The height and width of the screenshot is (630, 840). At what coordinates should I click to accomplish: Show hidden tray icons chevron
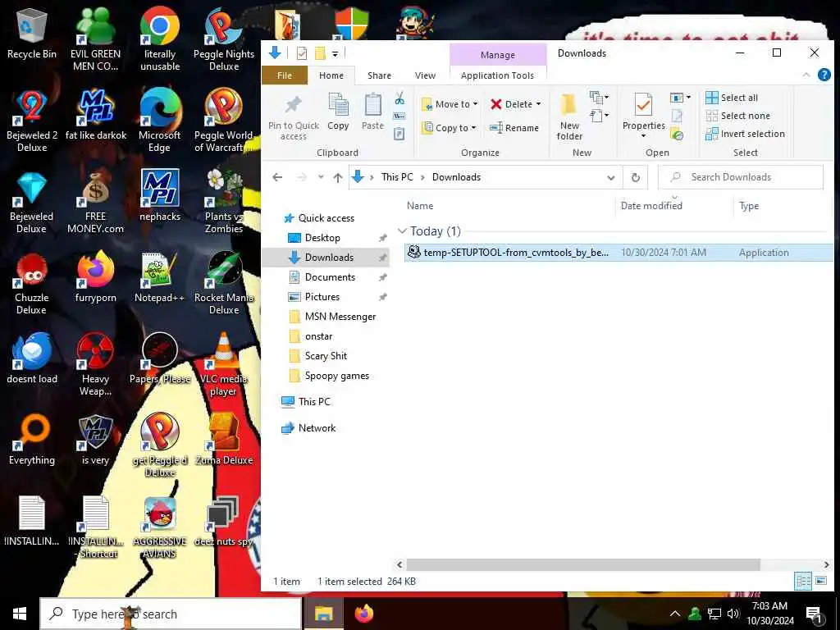point(675,614)
